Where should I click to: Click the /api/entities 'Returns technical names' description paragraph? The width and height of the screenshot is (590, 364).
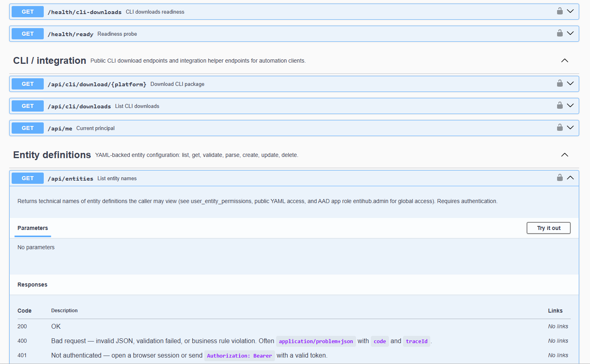[x=257, y=201]
